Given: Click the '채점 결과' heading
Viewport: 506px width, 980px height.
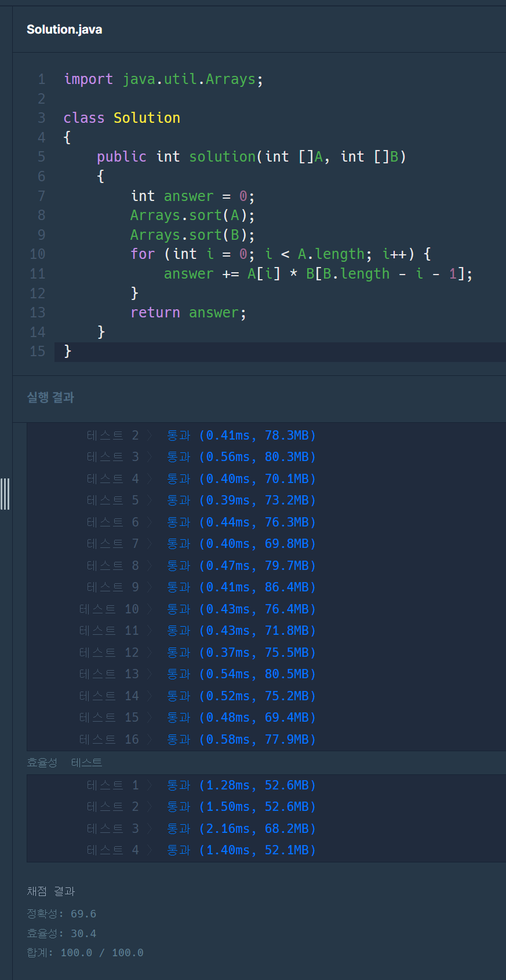Looking at the screenshot, I should [x=51, y=891].
